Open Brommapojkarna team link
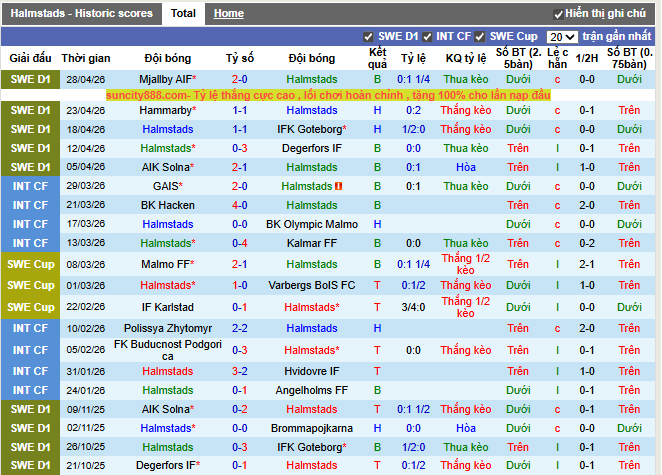This screenshot has height=475, width=662. [x=312, y=428]
